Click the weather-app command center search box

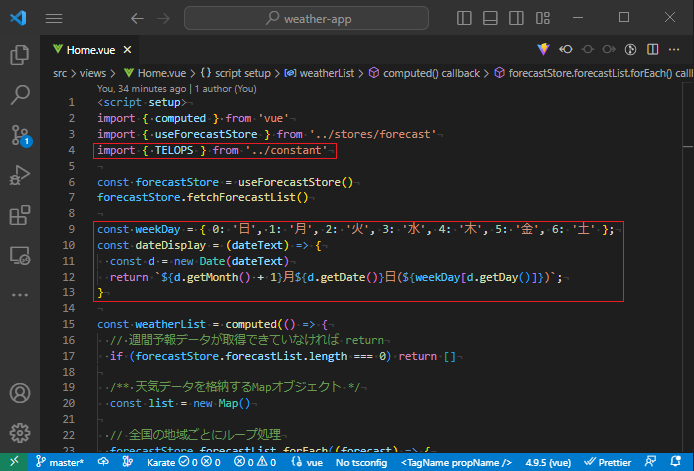pos(306,18)
